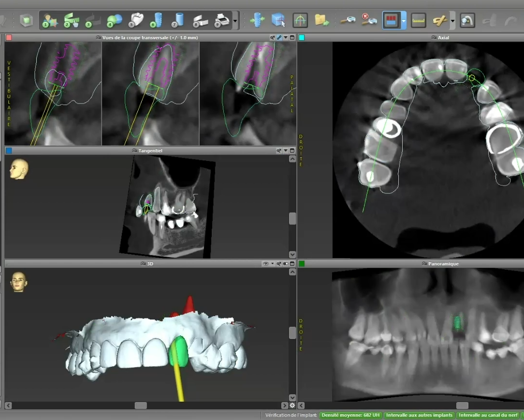This screenshot has width=524, height=420.
Task: Select workflow step 4 green-blue spheres icon
Action: 115,20
